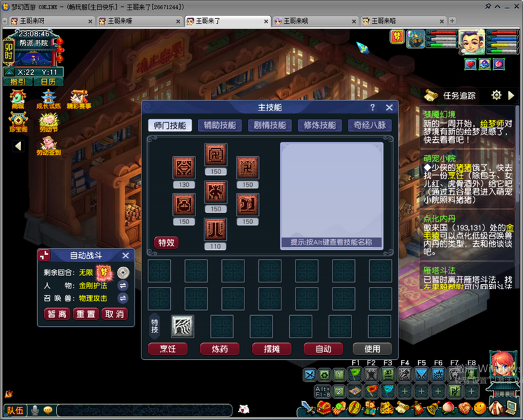
Task: Click the 特技 special skill icon
Action: [x=182, y=326]
